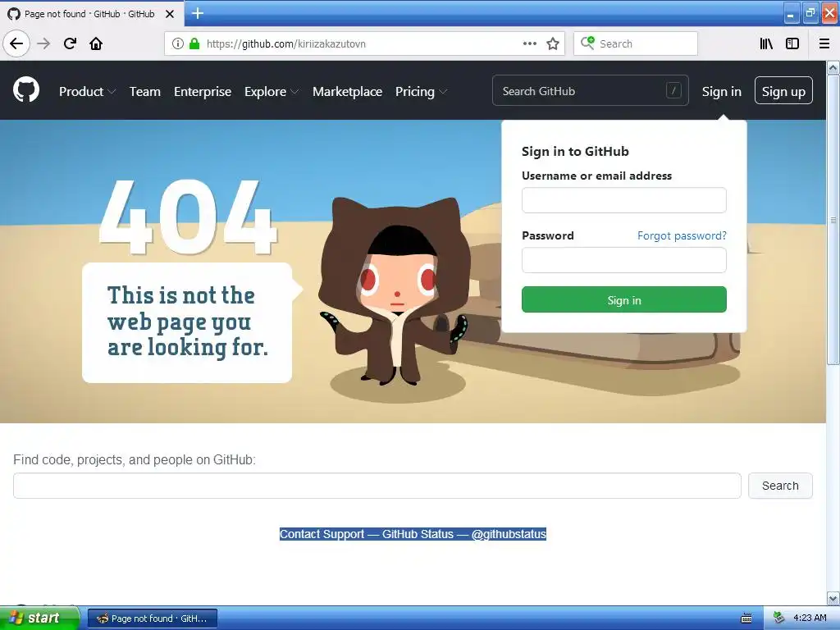This screenshot has height=630, width=840.
Task: Open the Windows start button
Action: pos(39,619)
